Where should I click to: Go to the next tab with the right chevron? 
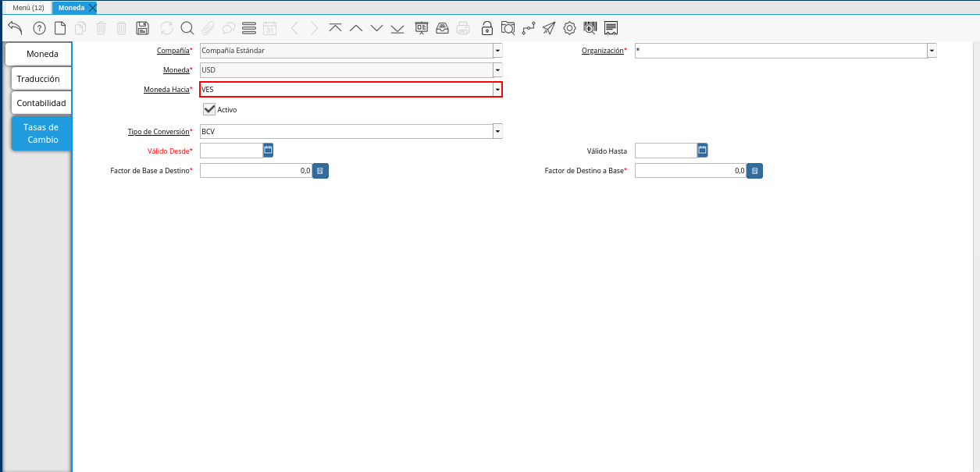click(315, 28)
